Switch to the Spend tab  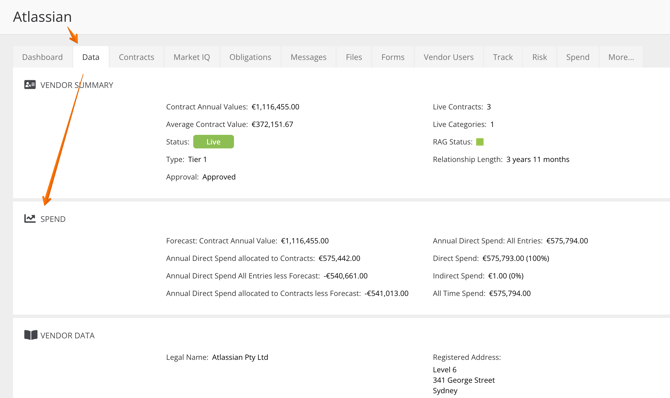pos(577,57)
